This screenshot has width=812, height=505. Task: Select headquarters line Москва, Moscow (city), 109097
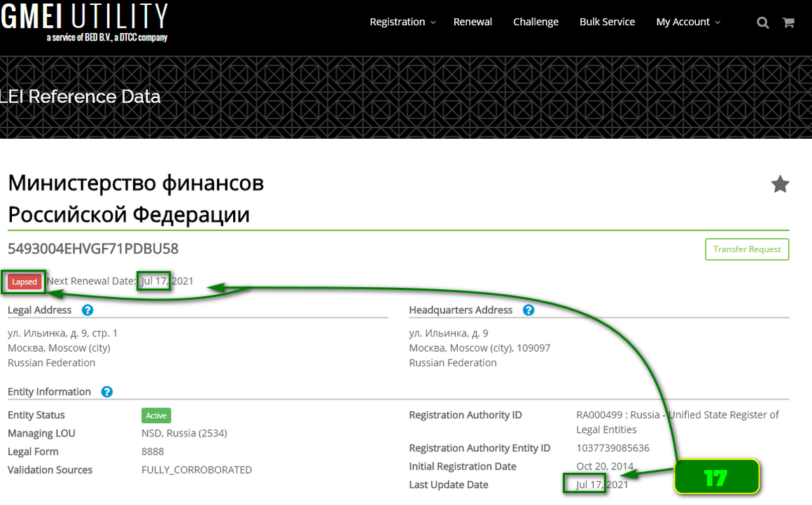tap(479, 348)
